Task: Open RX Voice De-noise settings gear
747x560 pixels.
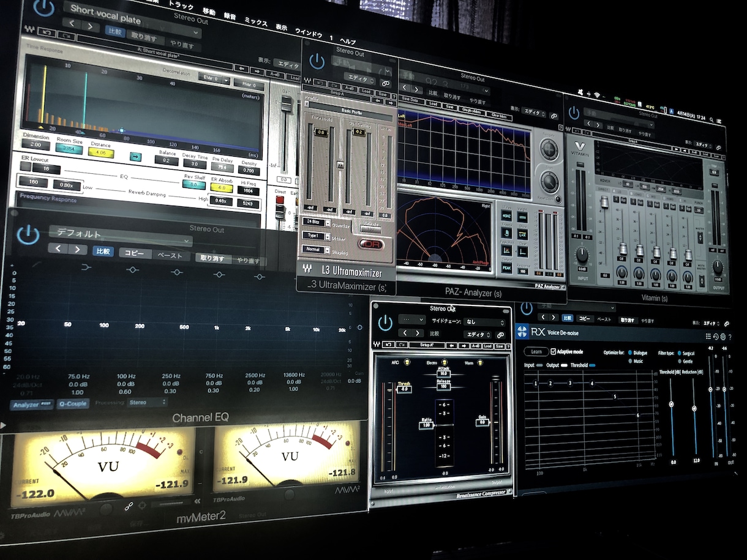Action: coord(723,337)
